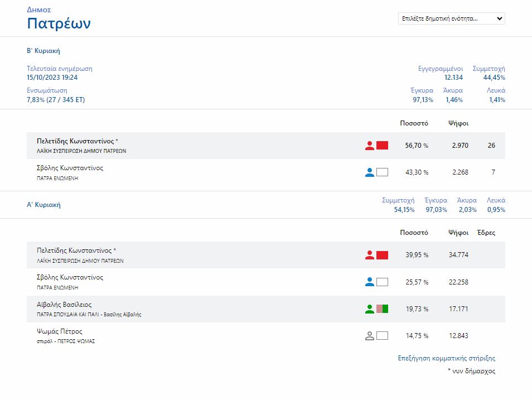
Task: Click green person icon next to Αϊβαλής
Action: tap(369, 309)
